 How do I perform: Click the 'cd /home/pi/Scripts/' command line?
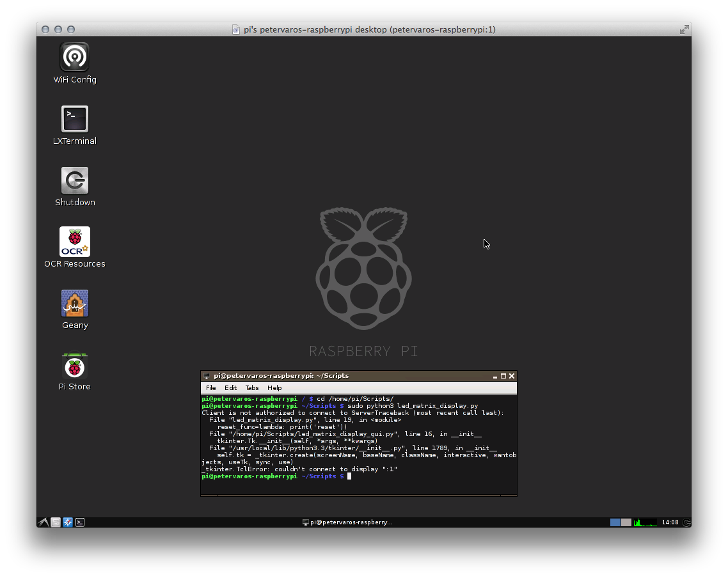coord(355,399)
